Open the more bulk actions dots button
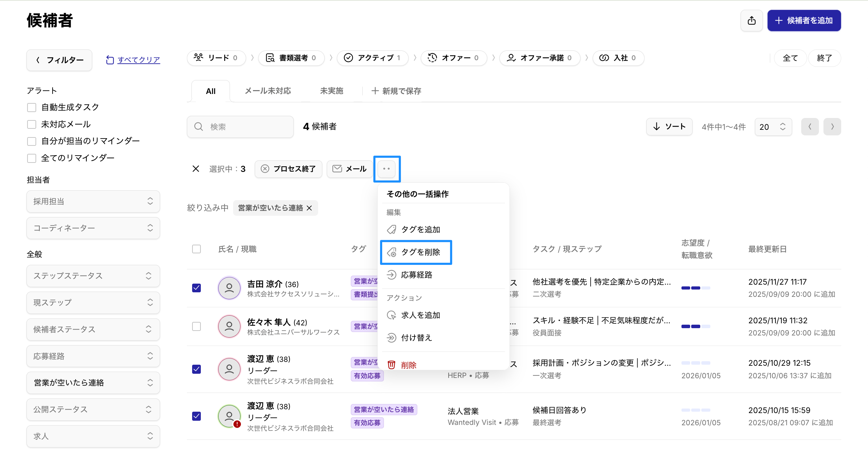The width and height of the screenshot is (868, 451). click(386, 169)
